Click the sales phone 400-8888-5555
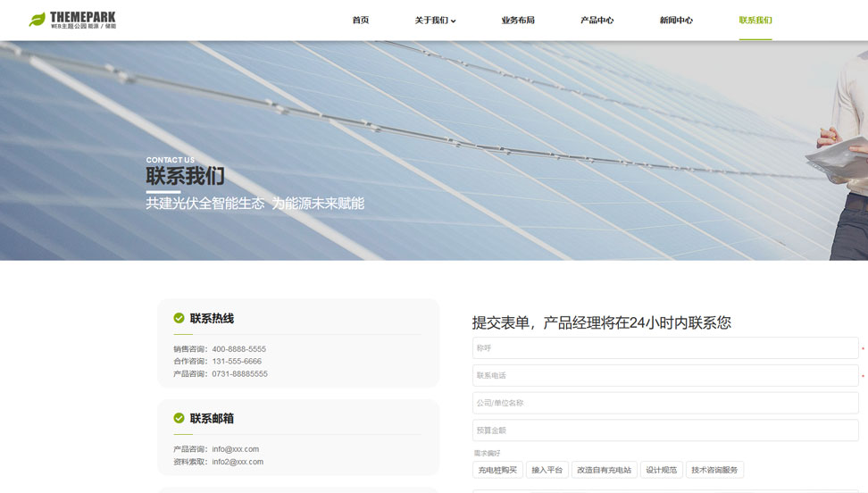Viewport: 868px width, 493px height. (238, 349)
